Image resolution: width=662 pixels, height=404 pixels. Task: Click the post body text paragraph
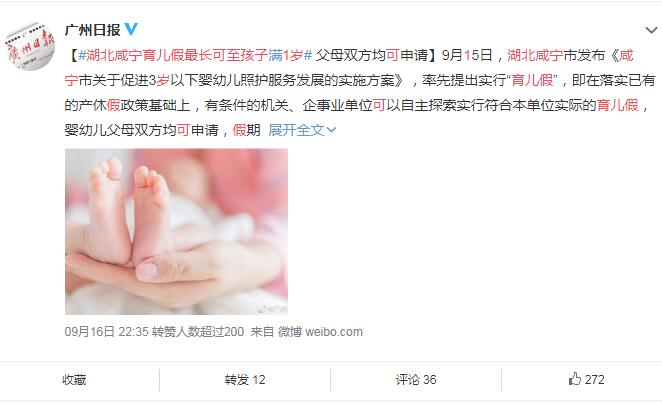click(x=360, y=92)
